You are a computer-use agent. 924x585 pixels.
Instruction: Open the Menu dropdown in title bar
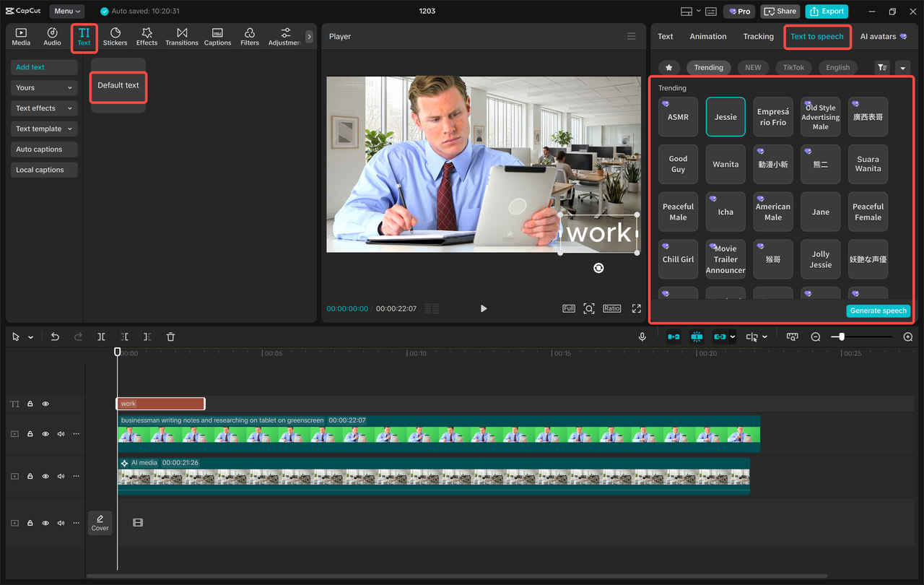(x=66, y=12)
